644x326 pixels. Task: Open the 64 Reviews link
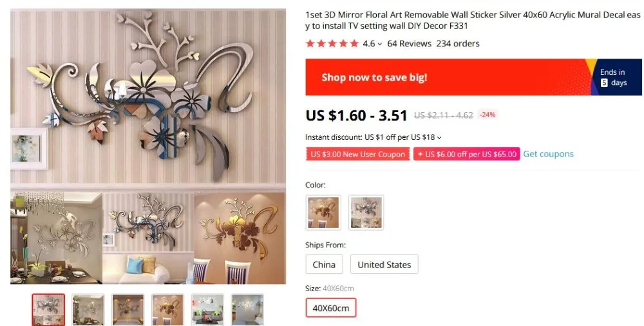click(409, 44)
